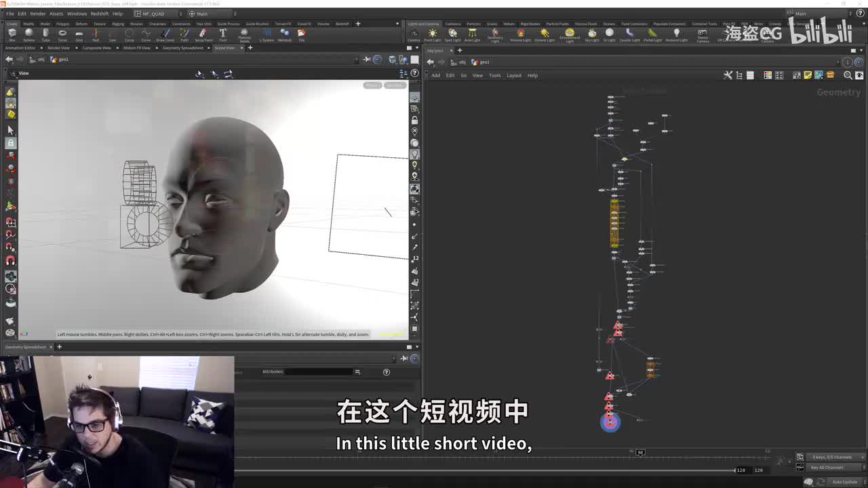The image size is (868, 488).
Task: Open the MF_QUAD desktop dropdown
Action: click(159, 14)
